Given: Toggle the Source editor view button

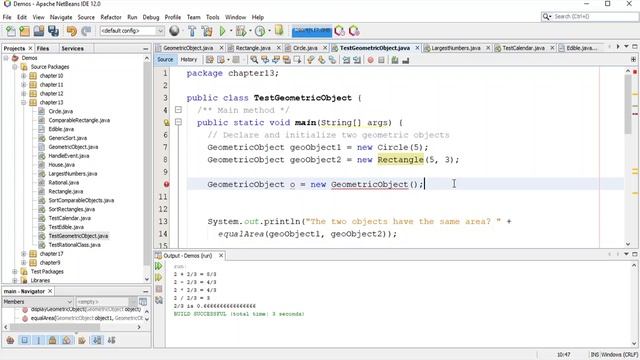Looking at the screenshot, I should [165, 60].
